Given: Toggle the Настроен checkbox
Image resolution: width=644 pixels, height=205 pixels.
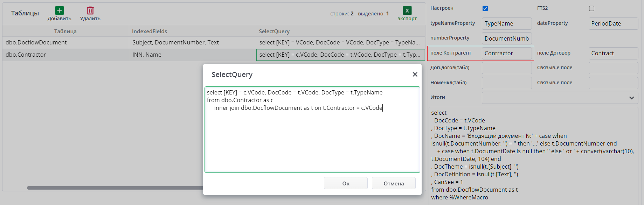Looking at the screenshot, I should (485, 8).
